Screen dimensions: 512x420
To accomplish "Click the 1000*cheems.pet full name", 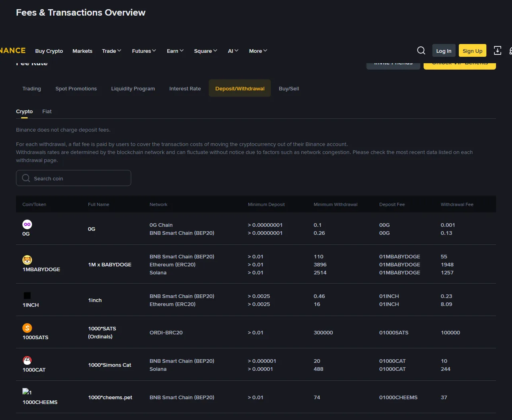I will click(x=110, y=397).
